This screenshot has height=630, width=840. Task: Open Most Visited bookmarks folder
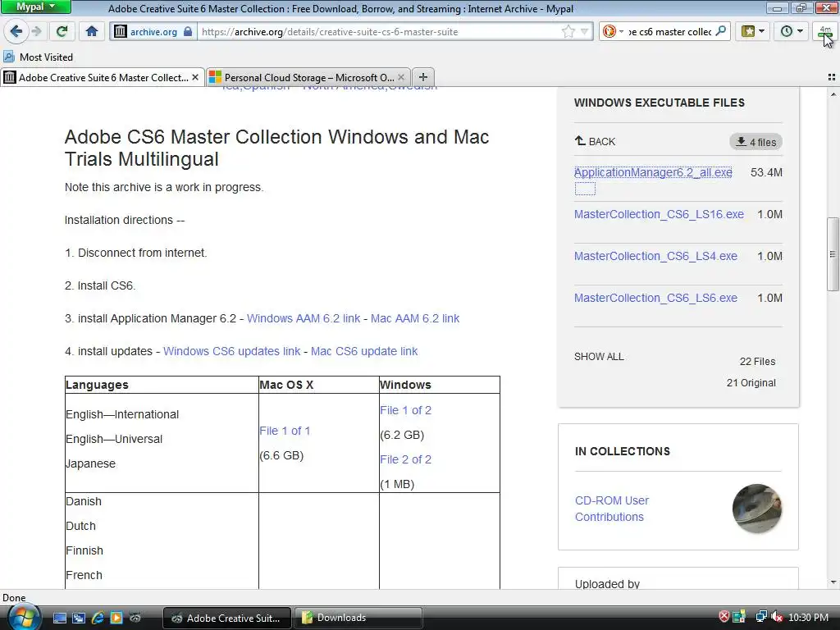46,57
